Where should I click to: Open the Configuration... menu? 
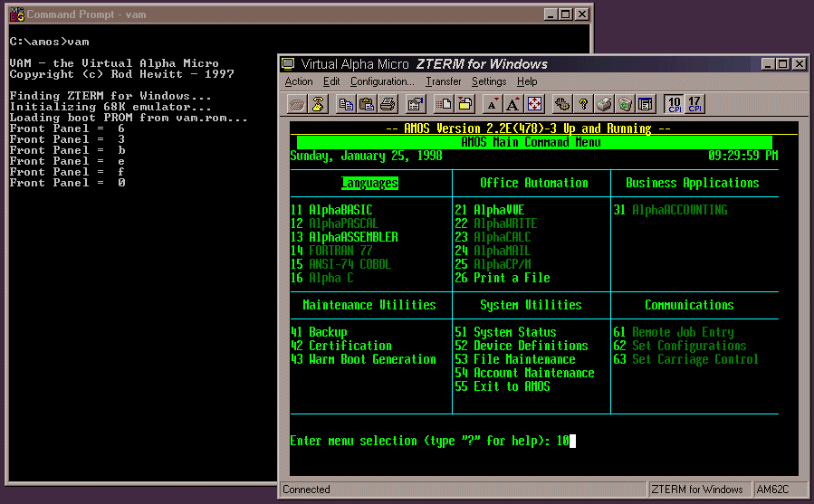[x=382, y=81]
